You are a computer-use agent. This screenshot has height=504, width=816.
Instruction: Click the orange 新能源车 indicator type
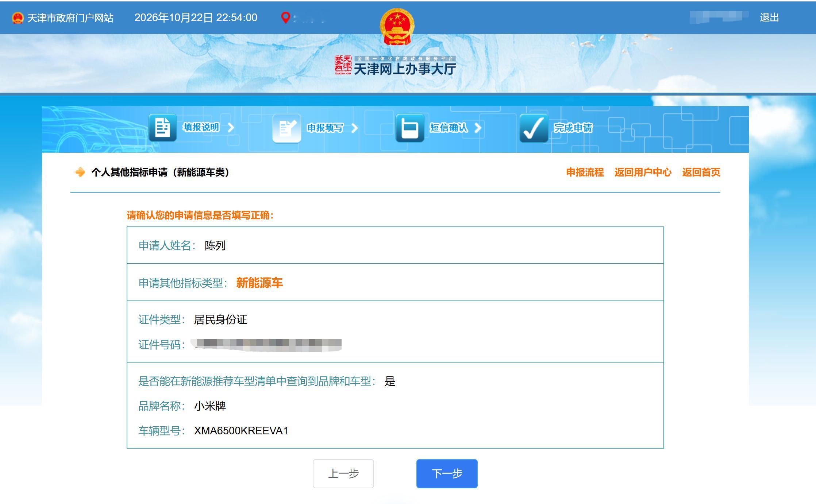coord(259,283)
